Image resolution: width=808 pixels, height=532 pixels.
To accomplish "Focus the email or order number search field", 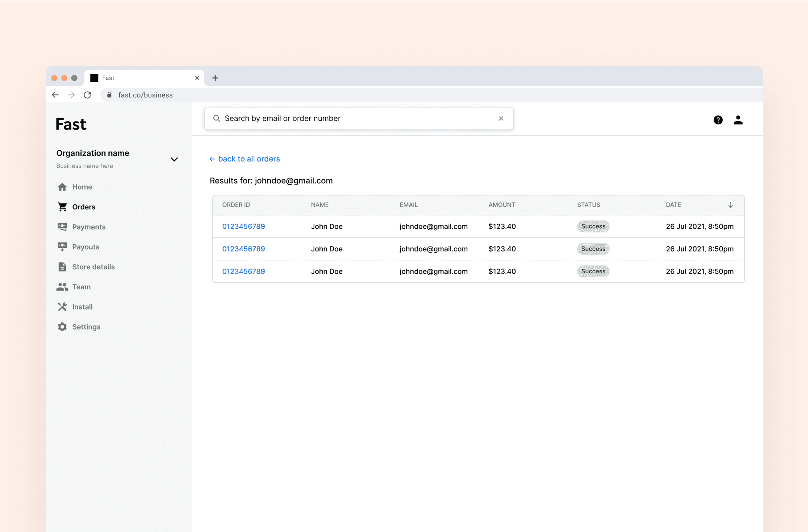I will 355,118.
